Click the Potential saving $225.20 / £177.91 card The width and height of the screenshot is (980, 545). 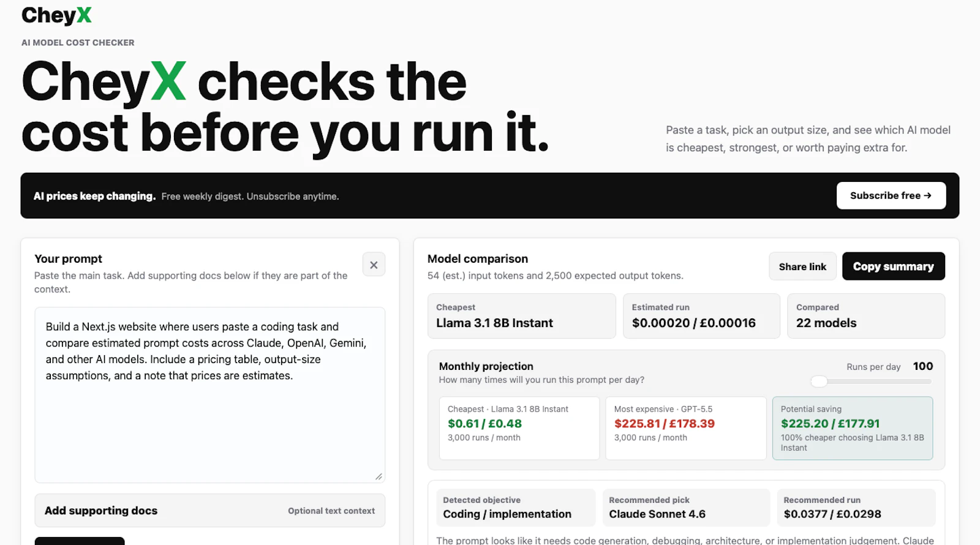(x=853, y=428)
